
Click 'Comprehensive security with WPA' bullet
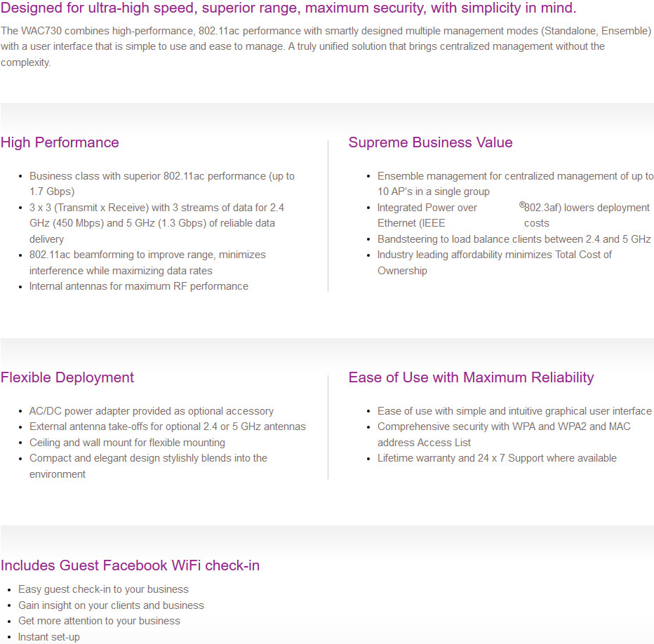coord(504,435)
